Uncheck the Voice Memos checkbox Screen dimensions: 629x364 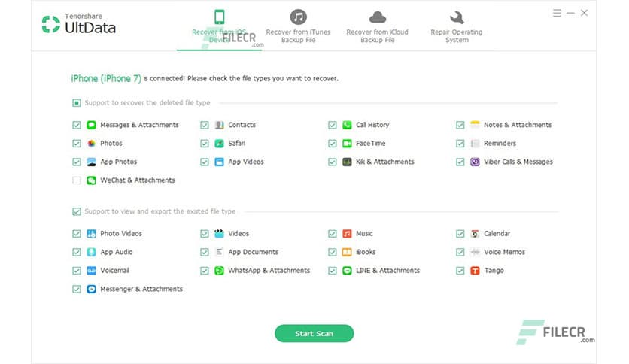coord(460,252)
